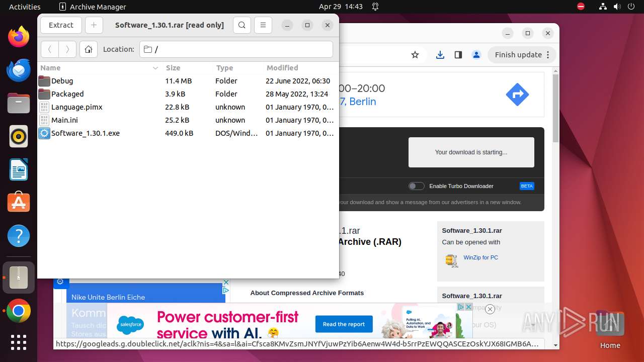
Task: Go to archive home location
Action: tap(89, 49)
